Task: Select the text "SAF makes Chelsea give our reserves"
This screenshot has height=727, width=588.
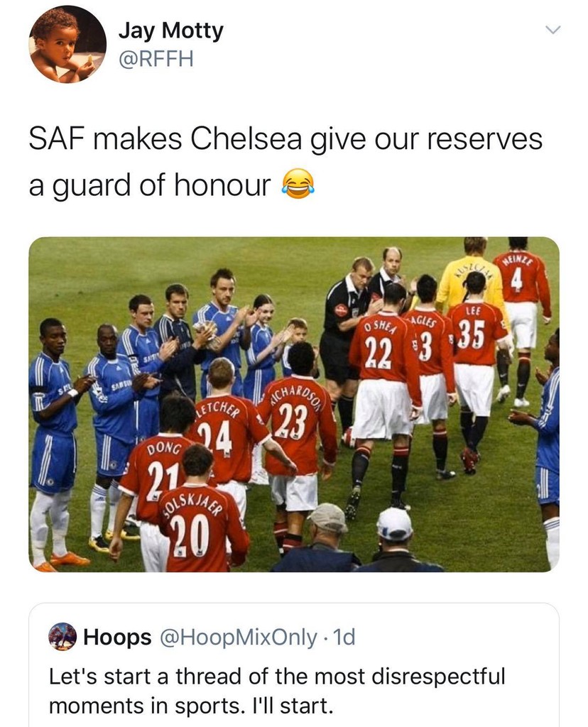Action: (285, 140)
